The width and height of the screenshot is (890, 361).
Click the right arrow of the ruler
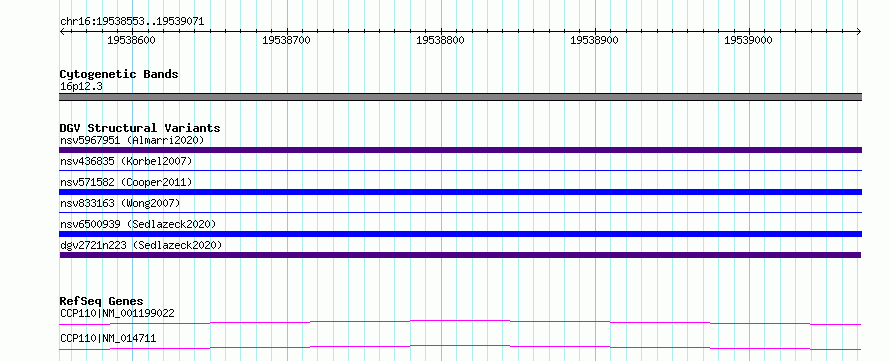pos(859,32)
